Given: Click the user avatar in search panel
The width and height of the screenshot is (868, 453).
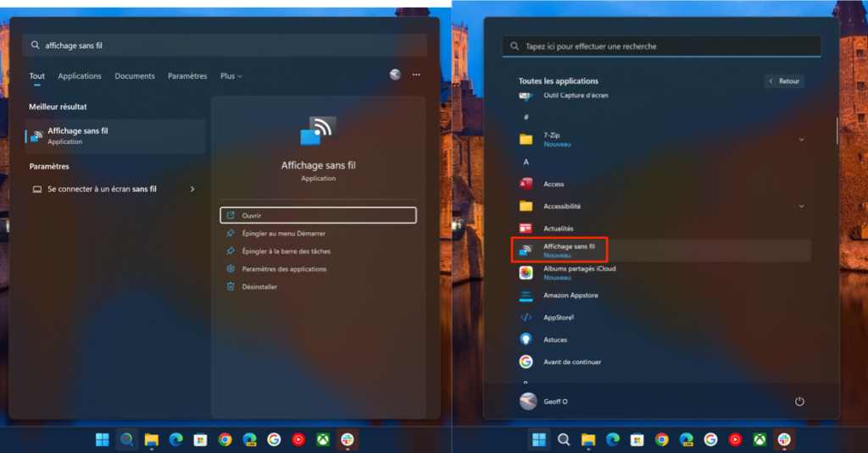Looking at the screenshot, I should pos(395,75).
